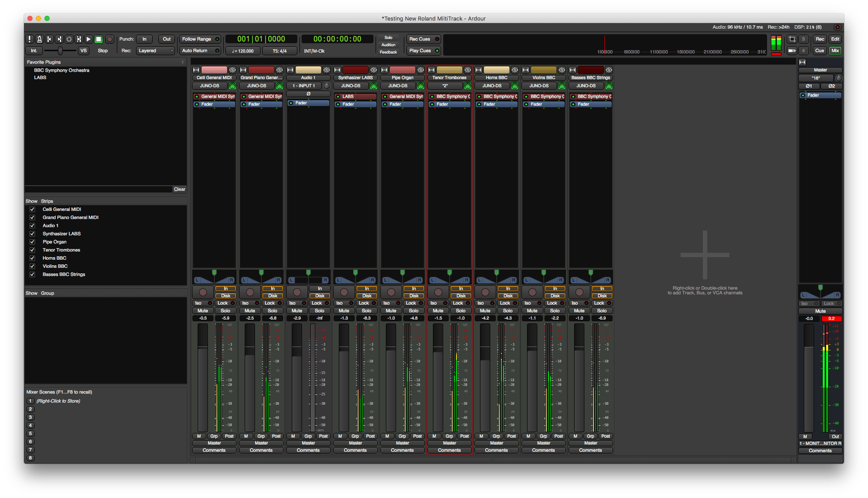Viewport: 868px width, 498px height.
Task: Switch to the Cue window
Action: (819, 50)
